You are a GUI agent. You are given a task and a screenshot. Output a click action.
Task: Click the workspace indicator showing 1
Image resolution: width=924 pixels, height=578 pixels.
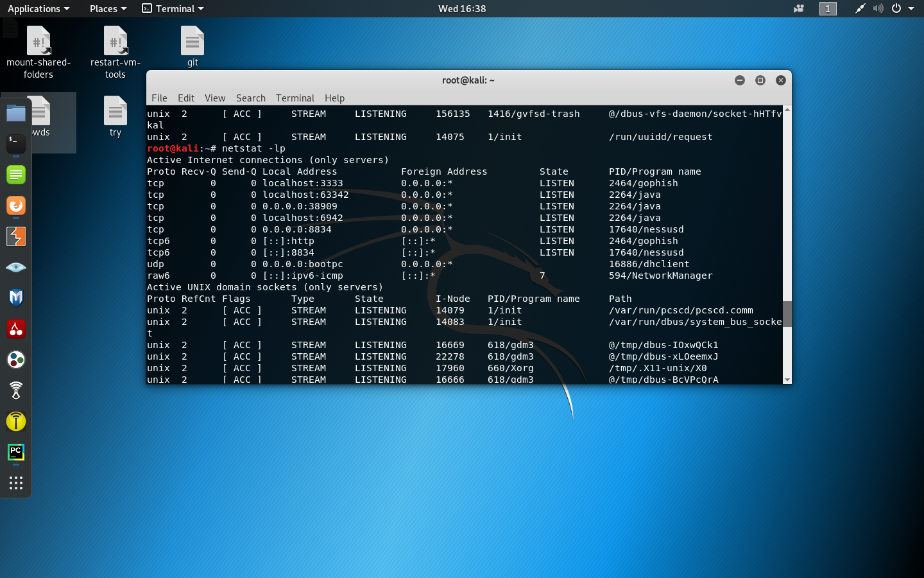pyautogui.click(x=828, y=8)
